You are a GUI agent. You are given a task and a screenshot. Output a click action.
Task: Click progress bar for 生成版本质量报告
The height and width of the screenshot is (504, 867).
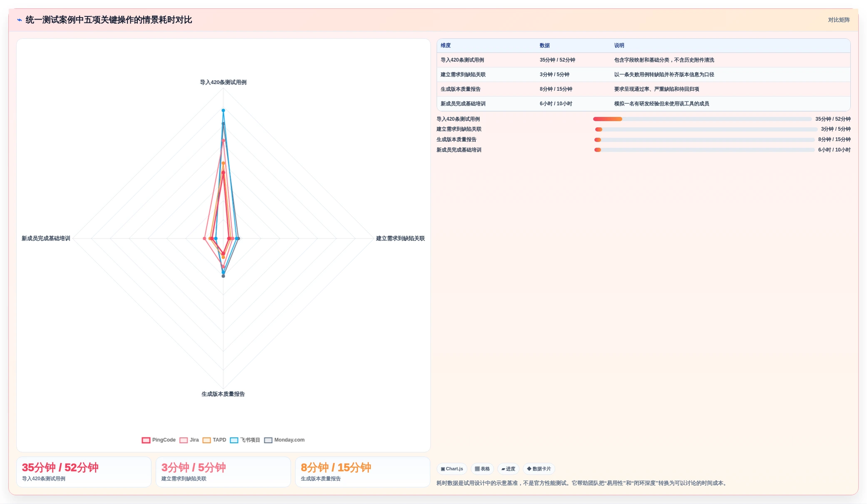coord(704,140)
